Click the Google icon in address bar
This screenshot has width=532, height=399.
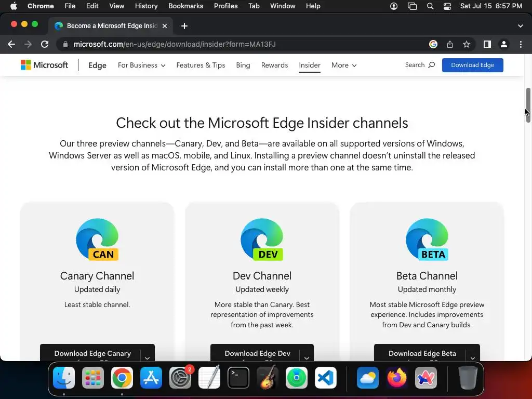click(433, 44)
